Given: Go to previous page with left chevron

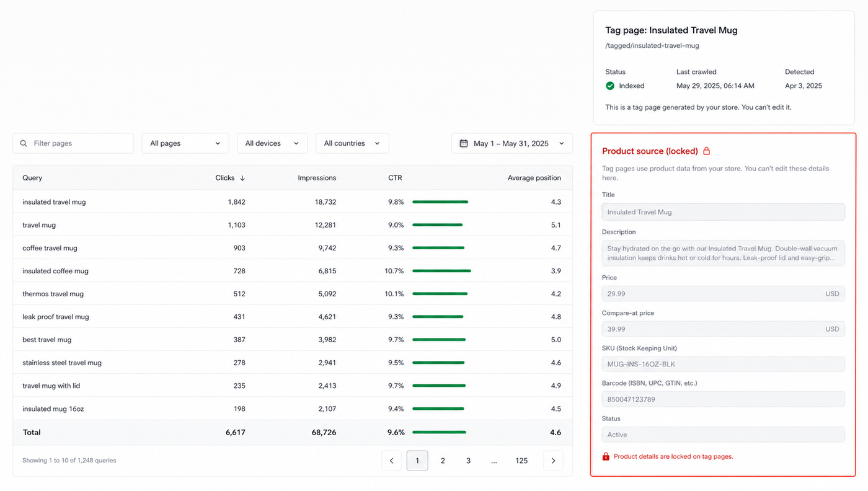Looking at the screenshot, I should tap(391, 461).
